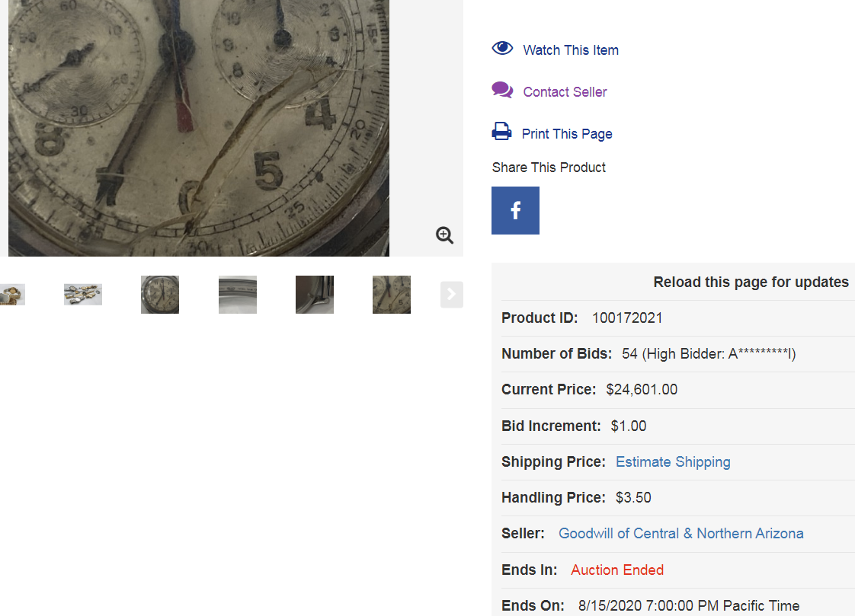Select thumbnail of multiple watches pile
Viewport: 855px width, 616px height.
[83, 295]
